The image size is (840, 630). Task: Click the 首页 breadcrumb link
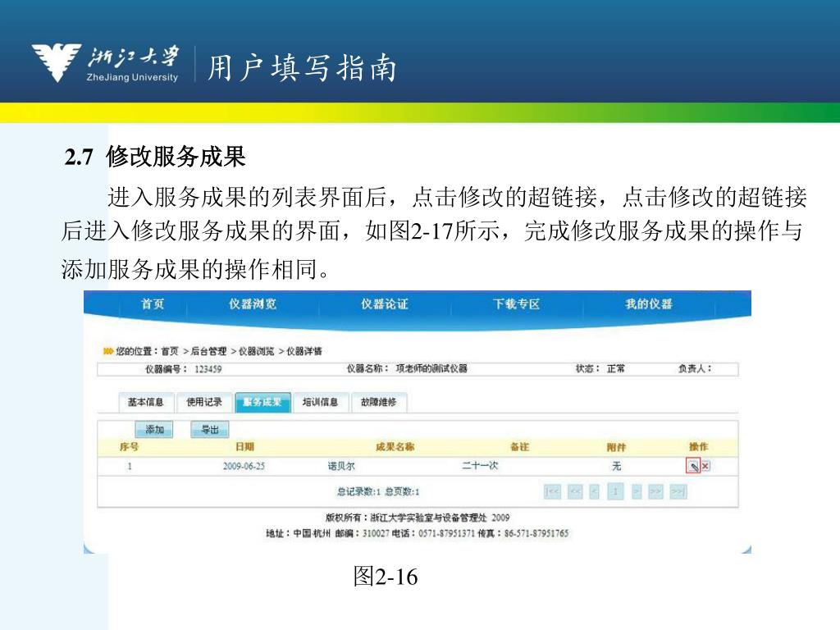169,351
